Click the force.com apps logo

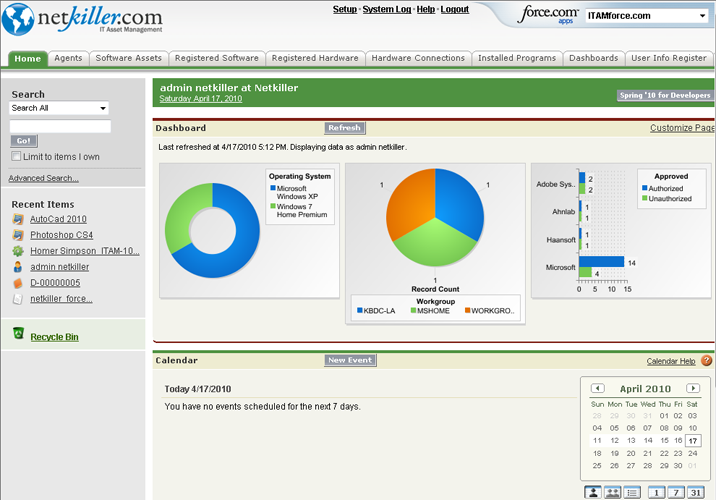tap(548, 14)
